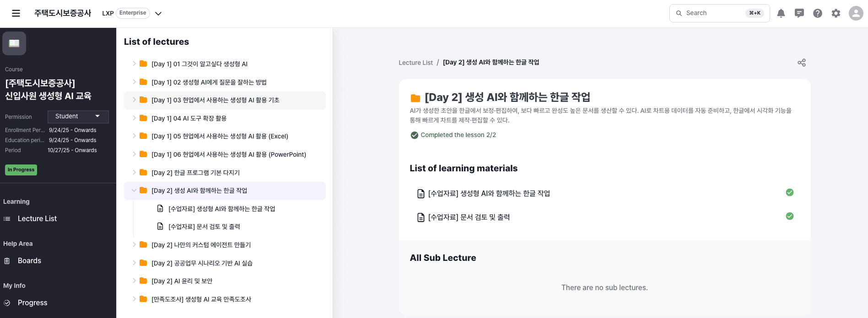
Task: Click completed checkmark for 생성형 AI와 함께하는 한글 작업
Action: pyautogui.click(x=790, y=192)
